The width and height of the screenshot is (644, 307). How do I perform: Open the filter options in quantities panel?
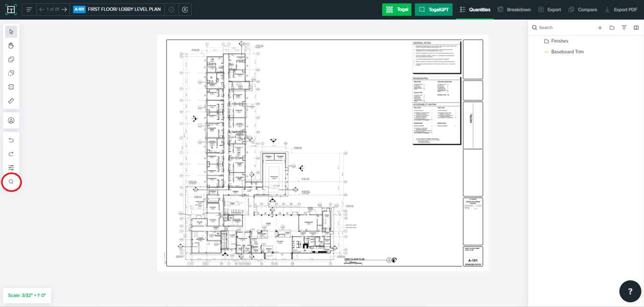[x=624, y=28]
